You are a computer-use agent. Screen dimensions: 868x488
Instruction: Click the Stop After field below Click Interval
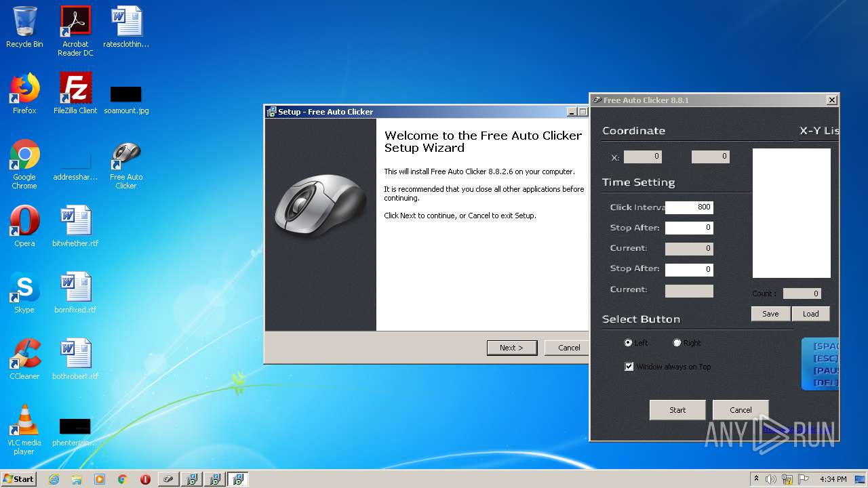coord(689,228)
